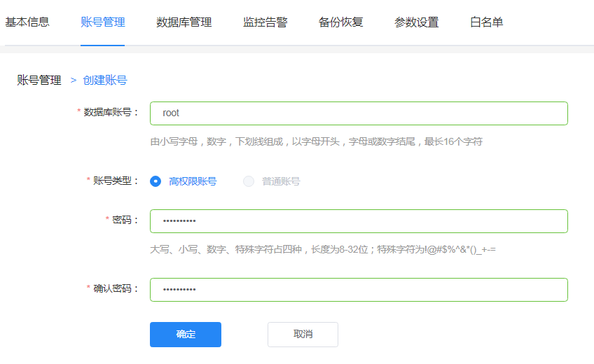
Task: Click into the 确认密码 field
Action: click(x=359, y=290)
